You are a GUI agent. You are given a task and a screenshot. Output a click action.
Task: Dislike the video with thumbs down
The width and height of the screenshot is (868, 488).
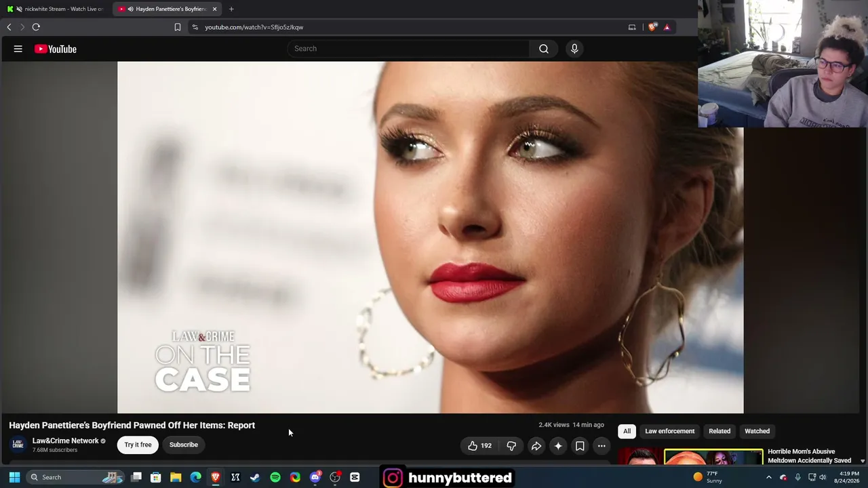tap(511, 445)
